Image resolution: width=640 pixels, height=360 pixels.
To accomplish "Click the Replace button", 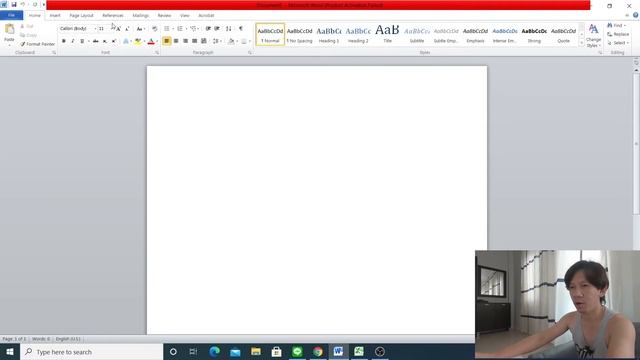I will 618,34.
